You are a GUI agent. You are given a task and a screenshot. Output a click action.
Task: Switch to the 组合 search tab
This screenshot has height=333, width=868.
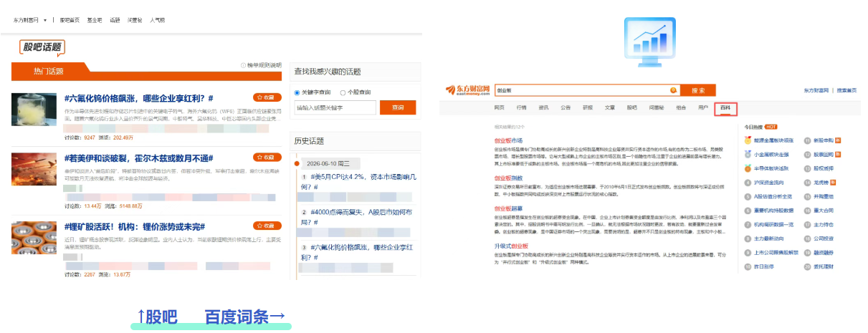(x=680, y=107)
